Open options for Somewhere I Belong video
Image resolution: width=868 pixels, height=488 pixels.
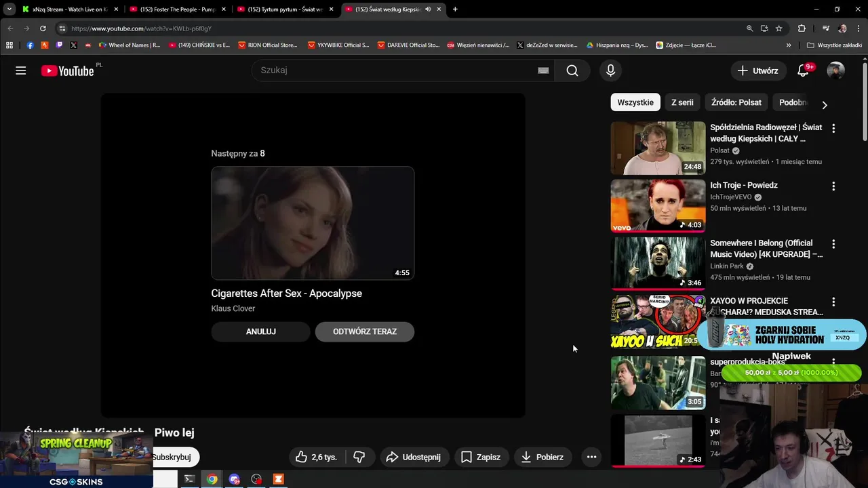(x=833, y=244)
